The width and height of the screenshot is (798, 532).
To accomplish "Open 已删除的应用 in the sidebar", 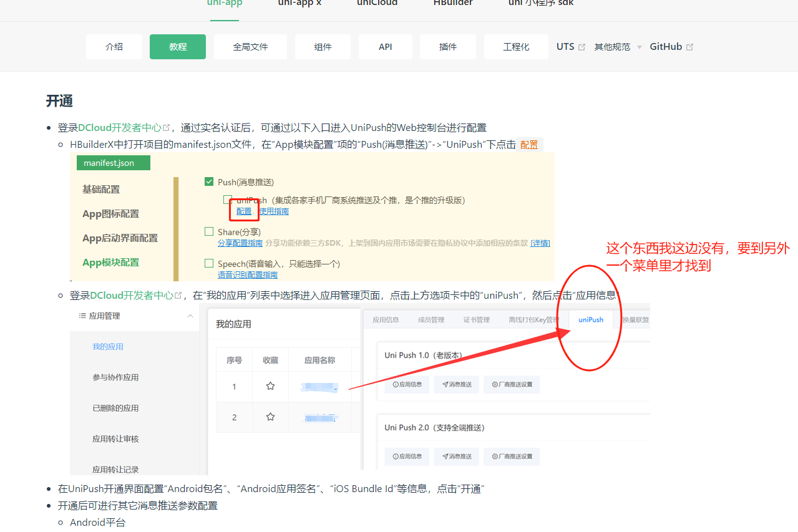I will pyautogui.click(x=115, y=408).
